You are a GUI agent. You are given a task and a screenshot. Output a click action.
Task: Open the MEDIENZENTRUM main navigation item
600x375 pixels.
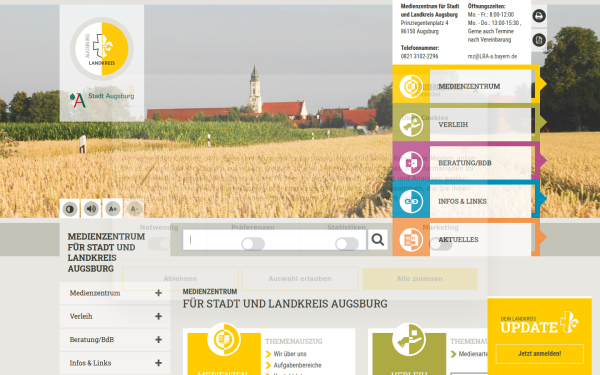[466, 84]
